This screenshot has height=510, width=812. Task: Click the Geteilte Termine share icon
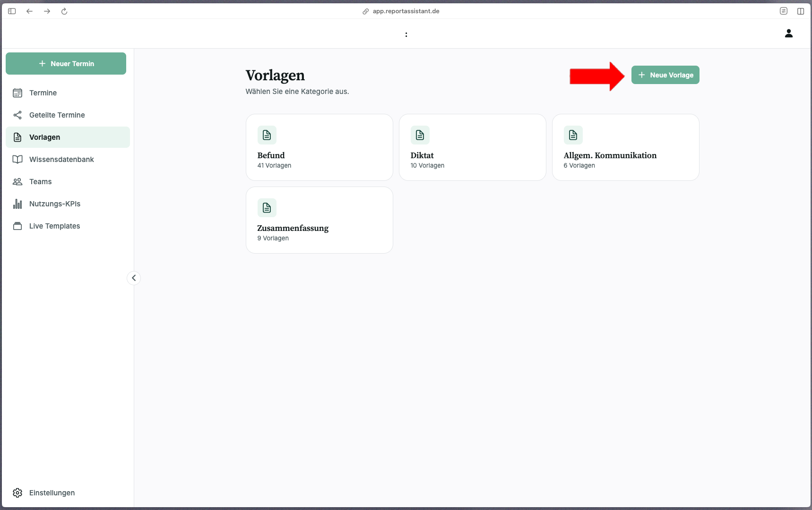point(17,115)
